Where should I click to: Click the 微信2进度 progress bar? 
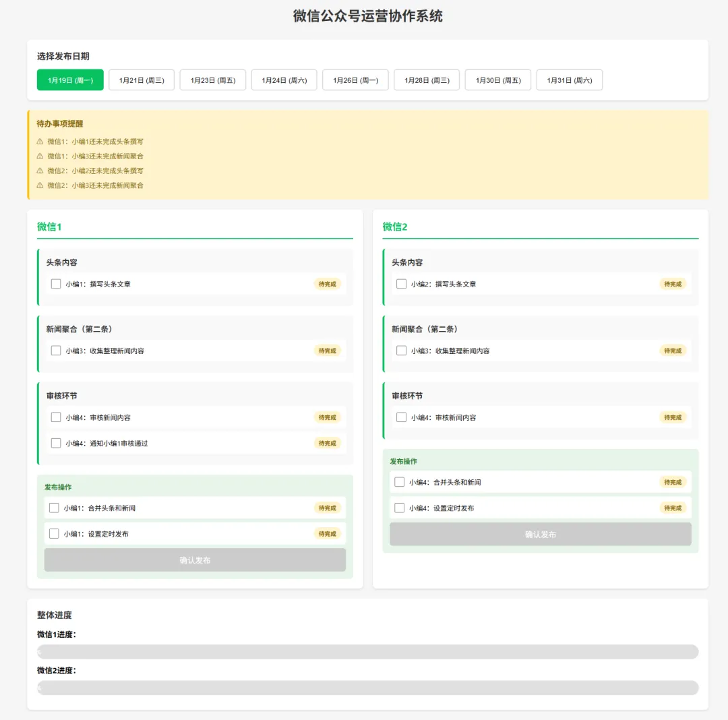(368, 688)
